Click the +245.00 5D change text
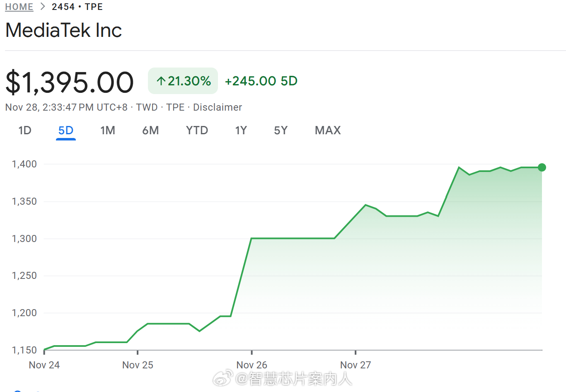Screen dimensions: 566x392 coord(261,81)
